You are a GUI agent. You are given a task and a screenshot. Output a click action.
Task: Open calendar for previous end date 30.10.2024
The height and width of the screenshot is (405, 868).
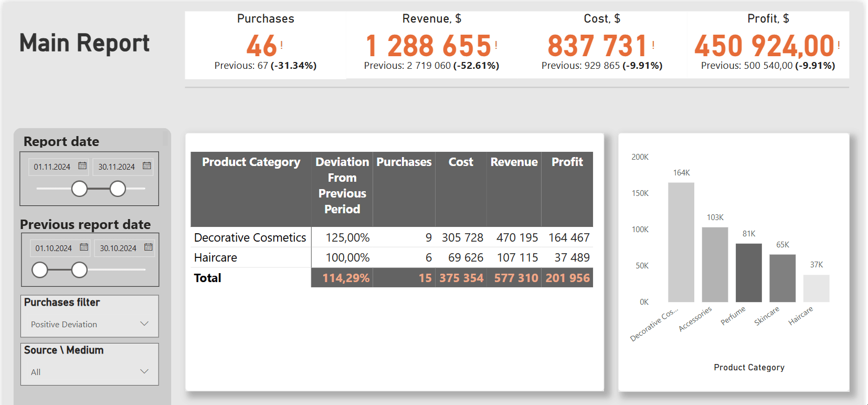[149, 247]
